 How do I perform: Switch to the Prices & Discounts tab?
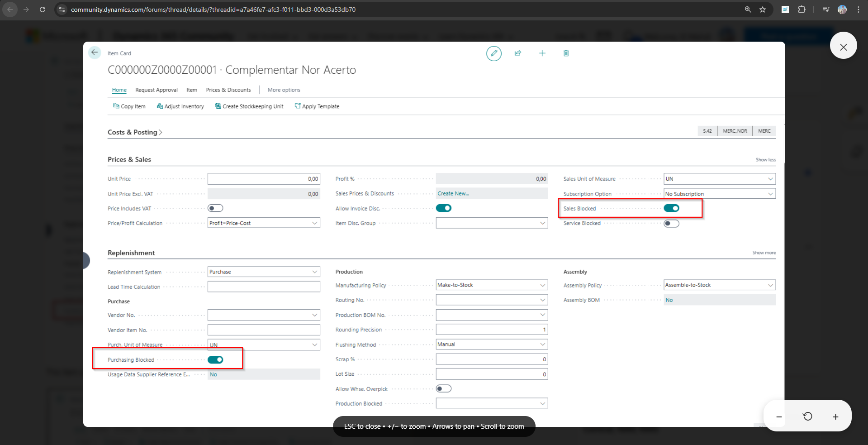click(x=228, y=90)
